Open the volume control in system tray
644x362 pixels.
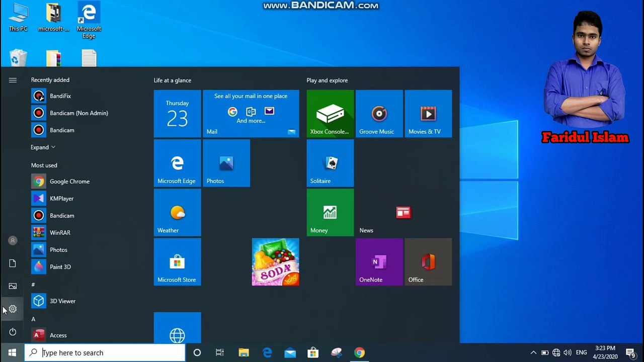[x=568, y=352]
